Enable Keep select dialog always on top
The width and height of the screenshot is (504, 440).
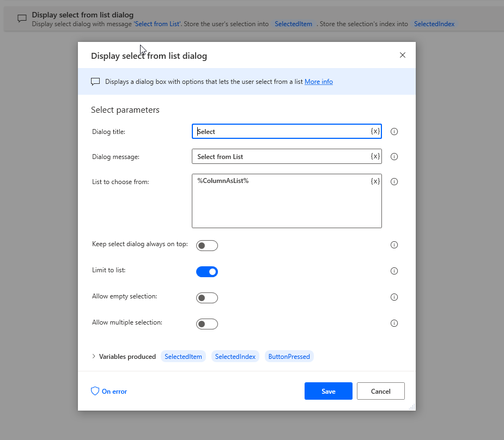(207, 246)
